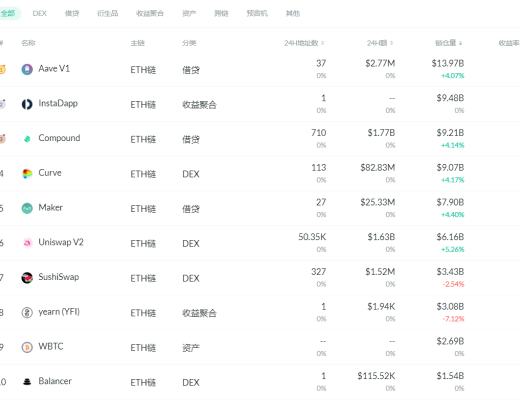This screenshot has width=520, height=400.
Task: Click the Aave V1 logo icon
Action: click(x=27, y=69)
